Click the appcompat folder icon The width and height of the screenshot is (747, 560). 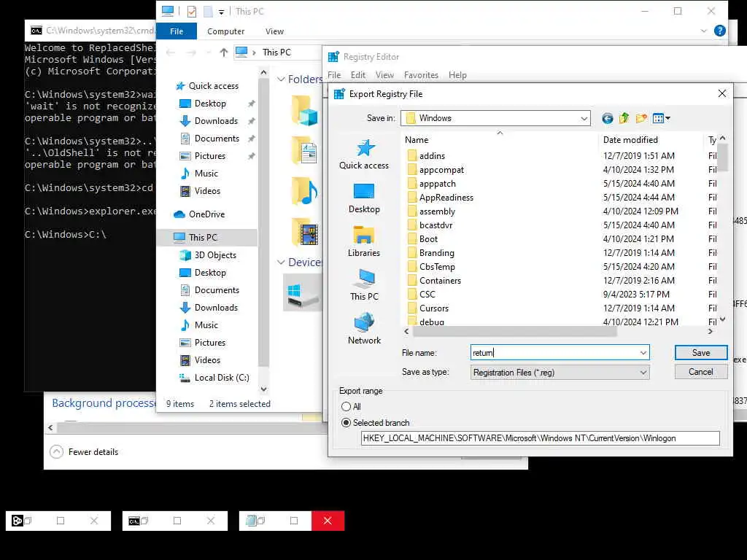tap(412, 169)
